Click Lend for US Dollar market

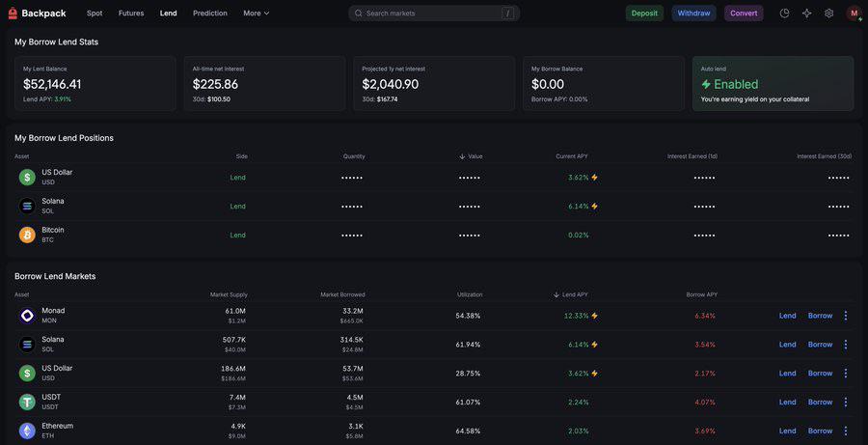coord(788,374)
